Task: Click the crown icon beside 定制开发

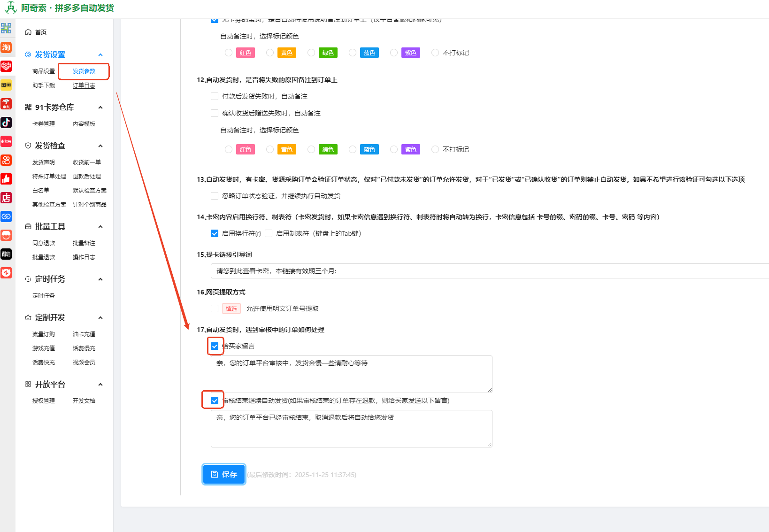Action: tap(28, 317)
